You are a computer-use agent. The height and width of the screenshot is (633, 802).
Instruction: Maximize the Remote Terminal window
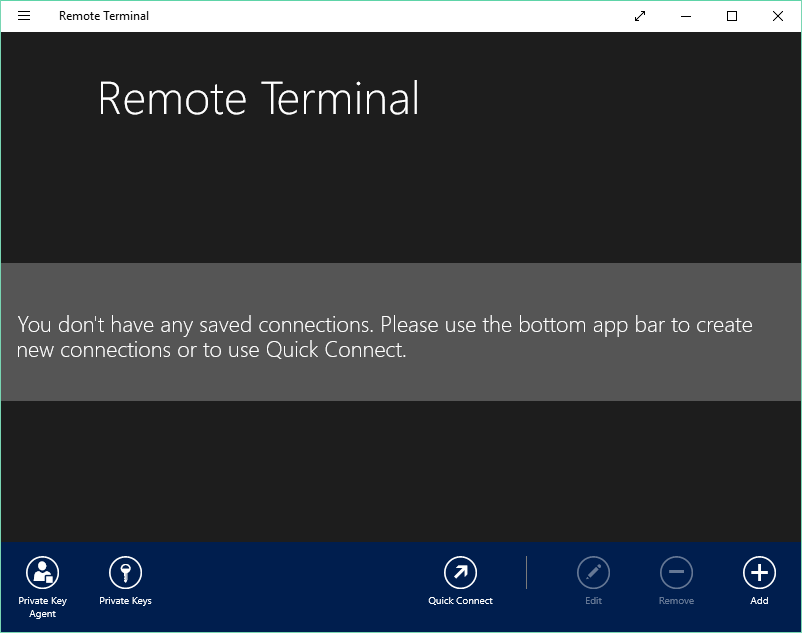(732, 16)
